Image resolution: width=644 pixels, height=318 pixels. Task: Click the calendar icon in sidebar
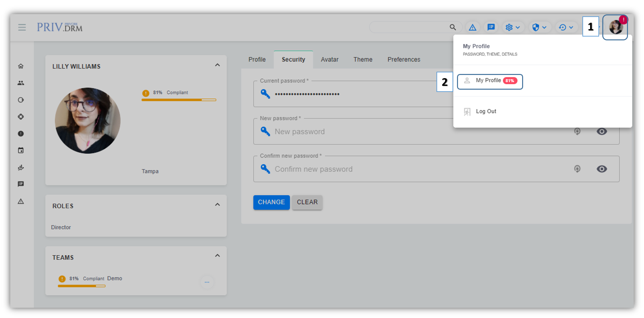(x=21, y=151)
